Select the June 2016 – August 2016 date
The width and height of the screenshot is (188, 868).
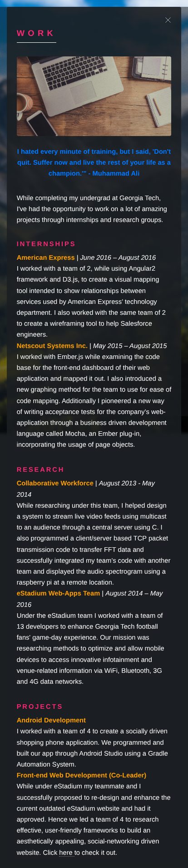[118, 257]
